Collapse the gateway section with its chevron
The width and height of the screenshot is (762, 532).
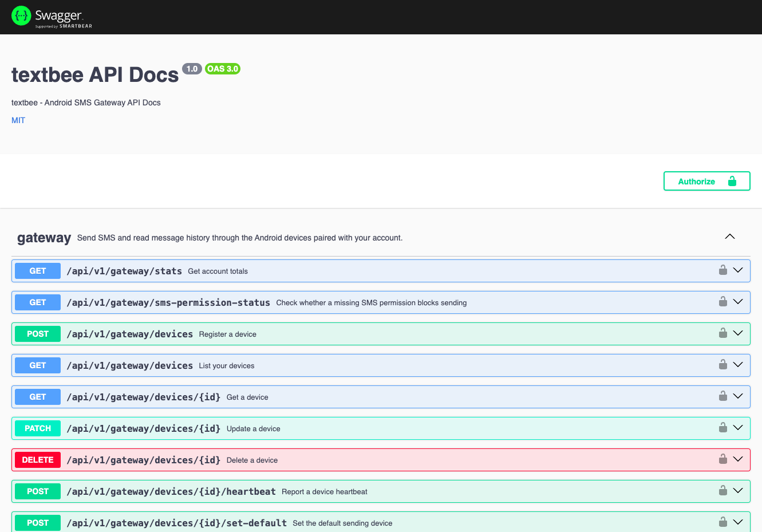(730, 237)
